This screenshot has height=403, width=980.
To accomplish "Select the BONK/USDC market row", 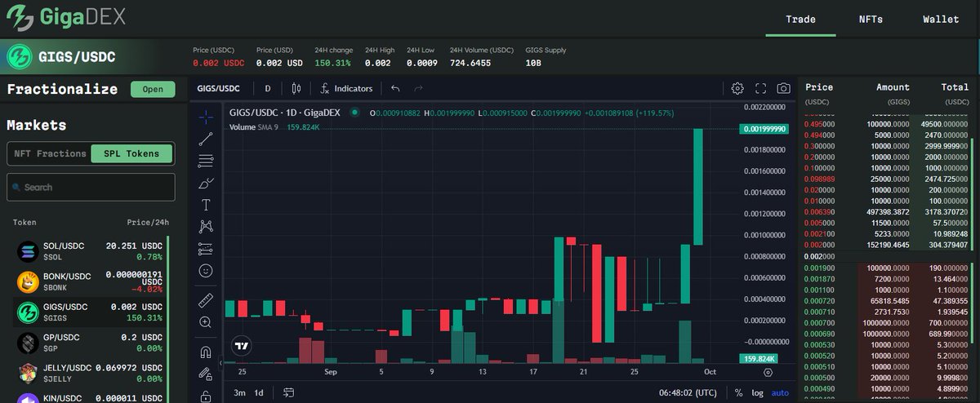I will (90, 281).
